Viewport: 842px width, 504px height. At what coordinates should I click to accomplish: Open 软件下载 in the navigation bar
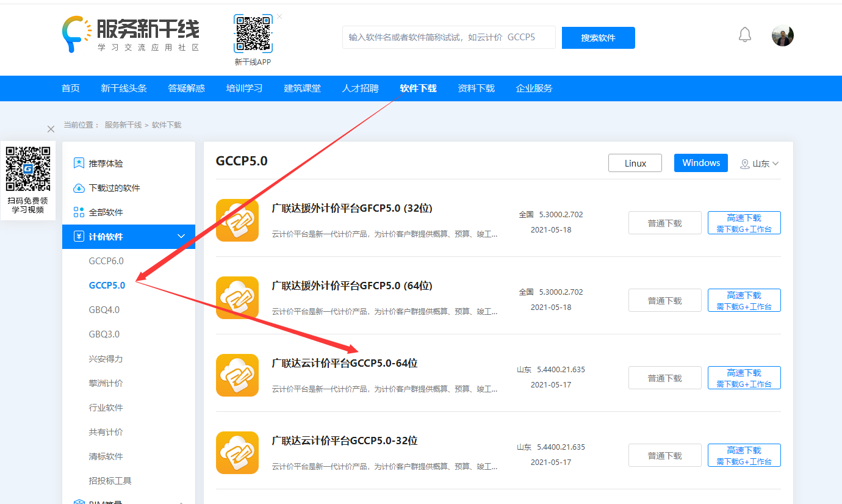click(419, 88)
